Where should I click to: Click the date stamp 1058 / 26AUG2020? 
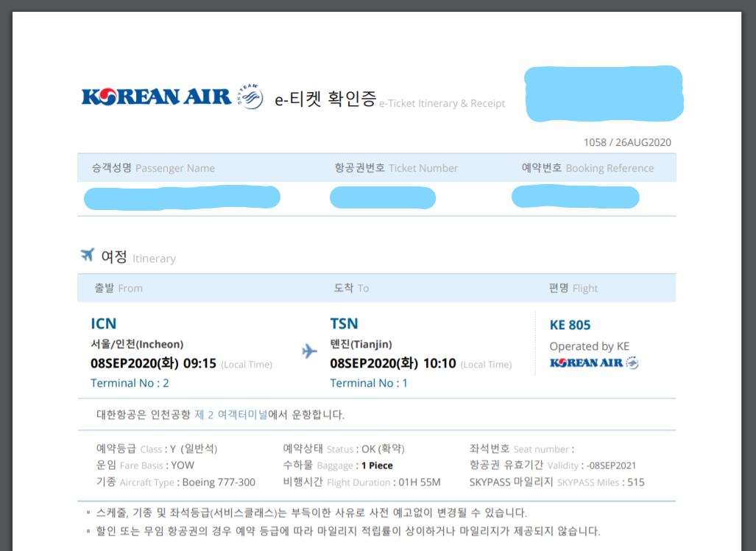[627, 142]
